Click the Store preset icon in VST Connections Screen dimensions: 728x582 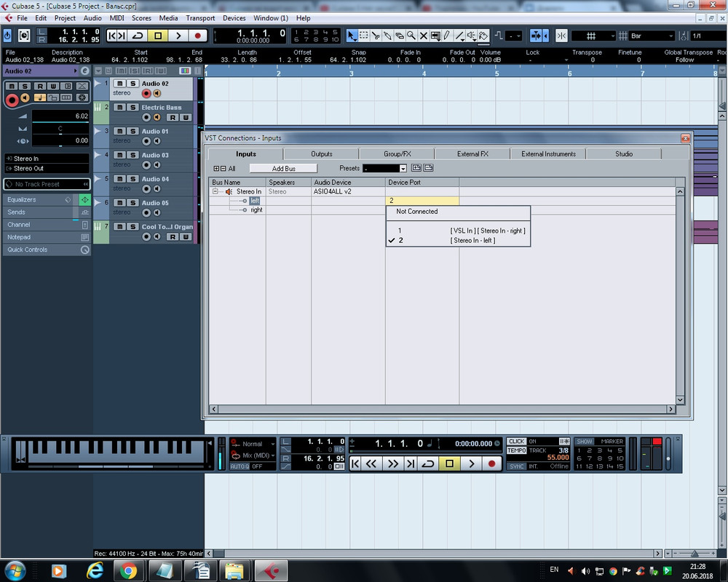416,168
